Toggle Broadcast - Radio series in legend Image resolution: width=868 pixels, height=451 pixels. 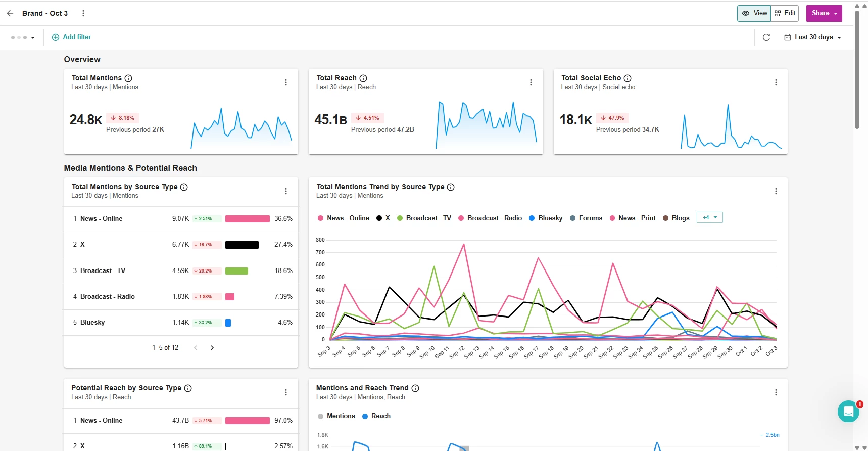tap(490, 218)
